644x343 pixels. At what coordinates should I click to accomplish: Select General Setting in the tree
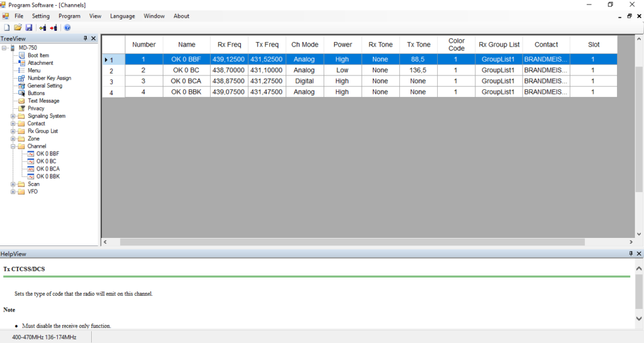click(x=45, y=86)
